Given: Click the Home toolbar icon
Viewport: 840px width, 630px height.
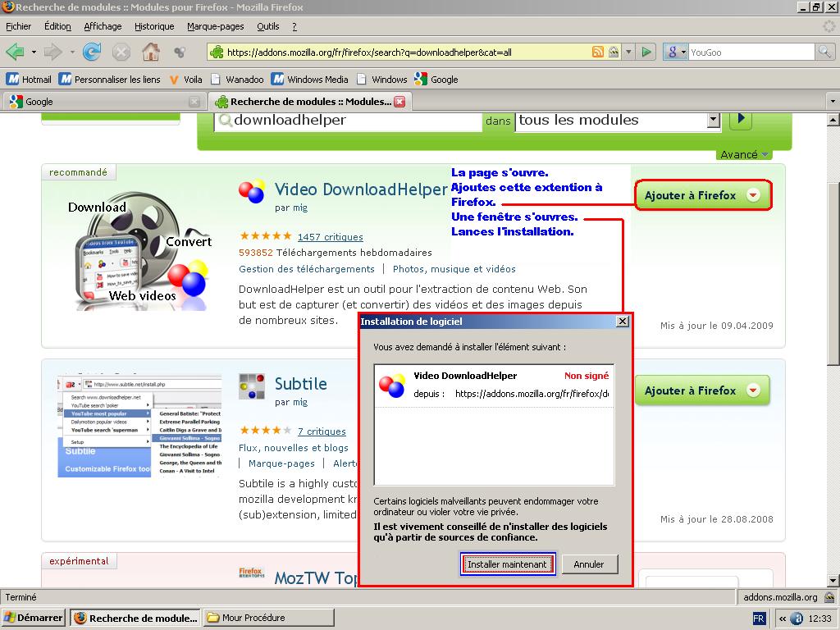Looking at the screenshot, I should [x=151, y=52].
